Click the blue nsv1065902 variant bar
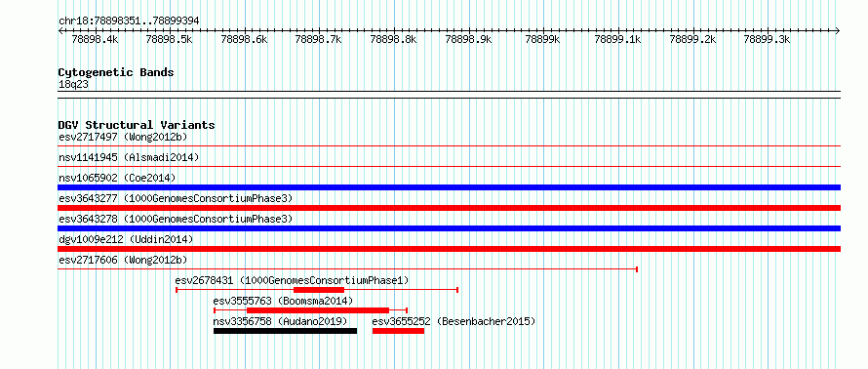 [449, 187]
